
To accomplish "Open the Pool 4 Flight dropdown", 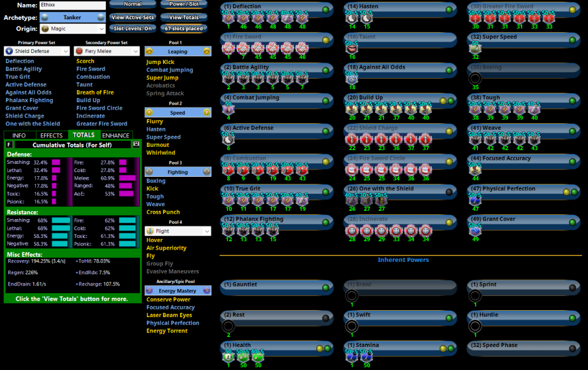I will coord(178,231).
